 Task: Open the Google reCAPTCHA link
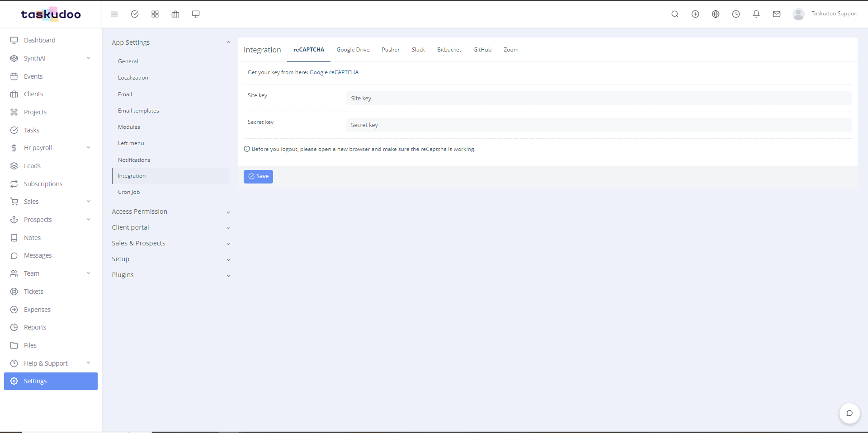point(334,72)
